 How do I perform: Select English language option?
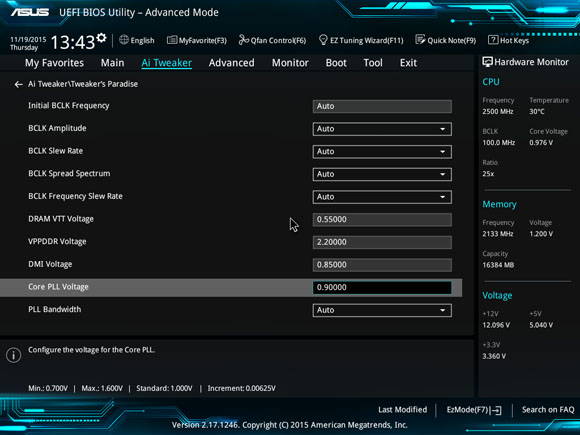tap(142, 40)
